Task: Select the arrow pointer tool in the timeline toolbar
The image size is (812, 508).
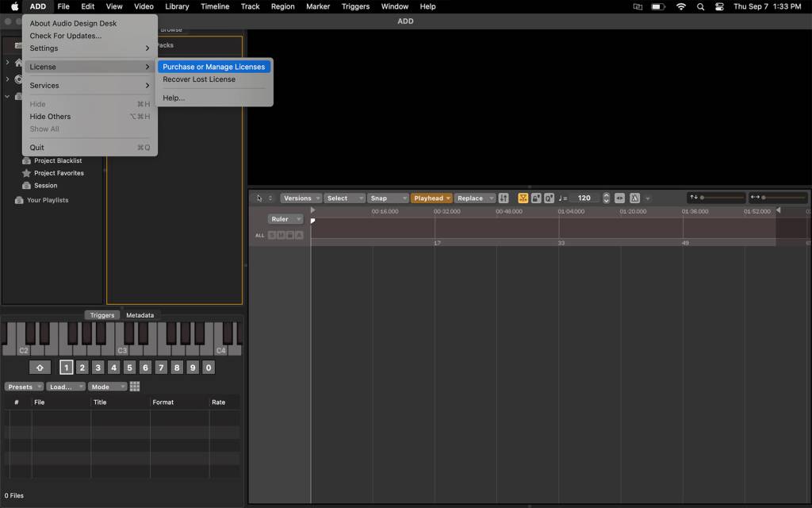Action: 258,198
